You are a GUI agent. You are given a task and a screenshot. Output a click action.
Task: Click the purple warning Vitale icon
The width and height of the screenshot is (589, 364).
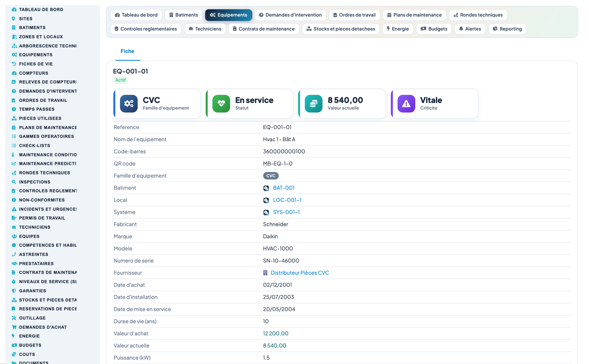tap(406, 104)
